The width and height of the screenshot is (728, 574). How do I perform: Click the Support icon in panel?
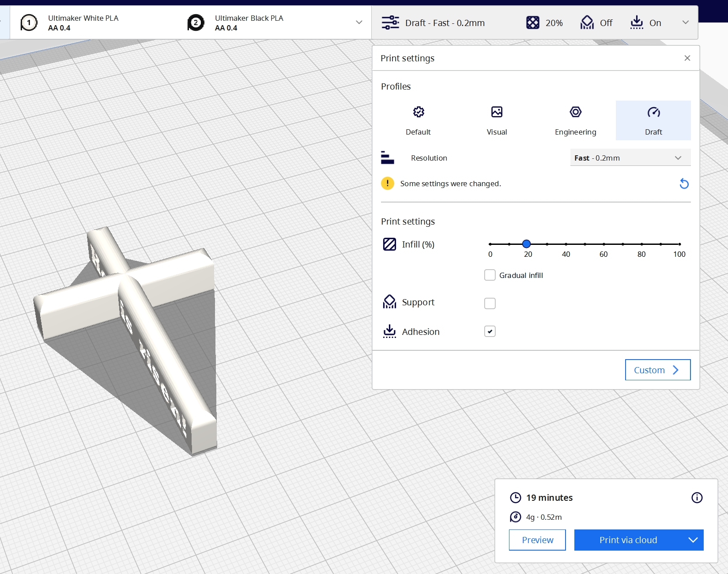tap(389, 302)
